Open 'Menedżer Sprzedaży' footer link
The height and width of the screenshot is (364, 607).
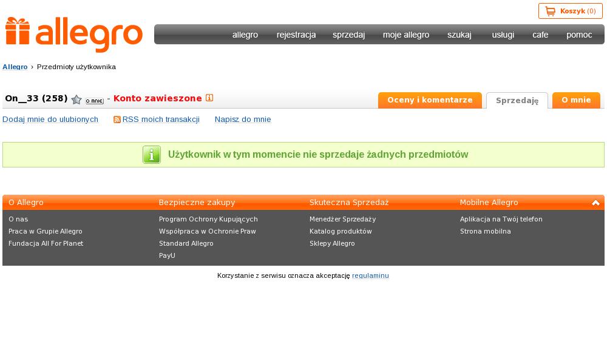342,220
